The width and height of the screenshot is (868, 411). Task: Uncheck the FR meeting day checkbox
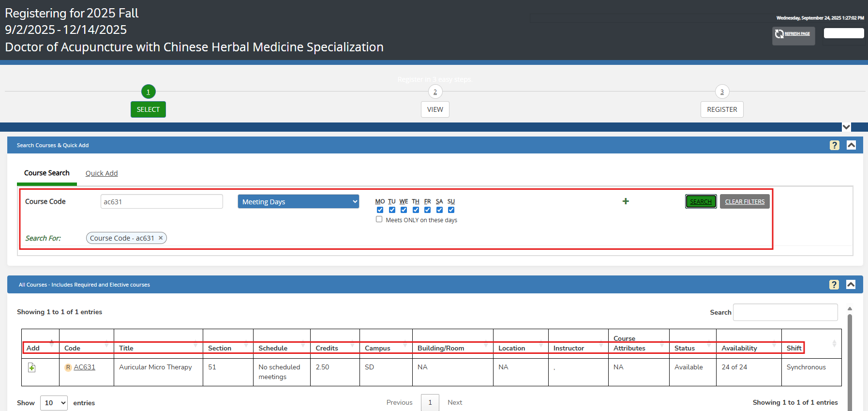pos(427,210)
